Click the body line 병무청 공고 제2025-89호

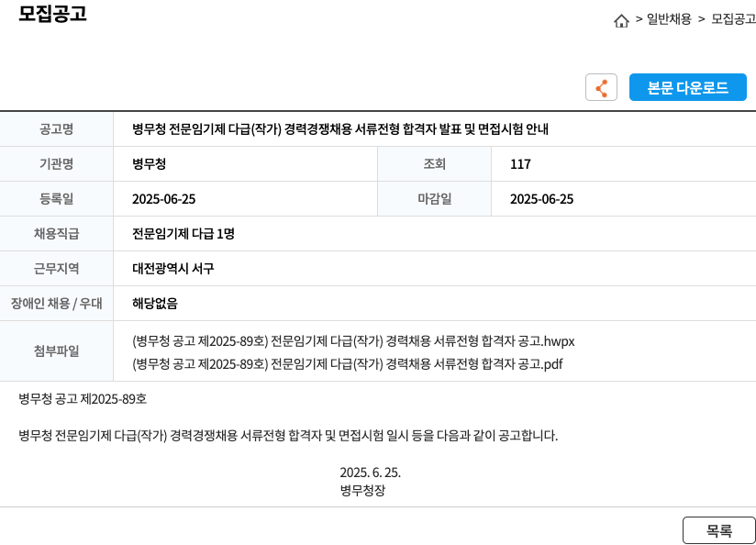click(83, 399)
